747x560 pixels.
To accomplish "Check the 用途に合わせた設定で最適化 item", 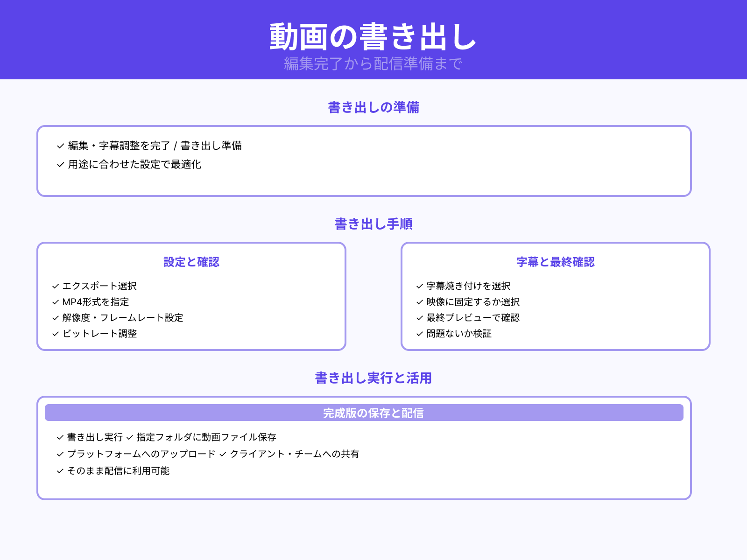I will click(x=59, y=165).
